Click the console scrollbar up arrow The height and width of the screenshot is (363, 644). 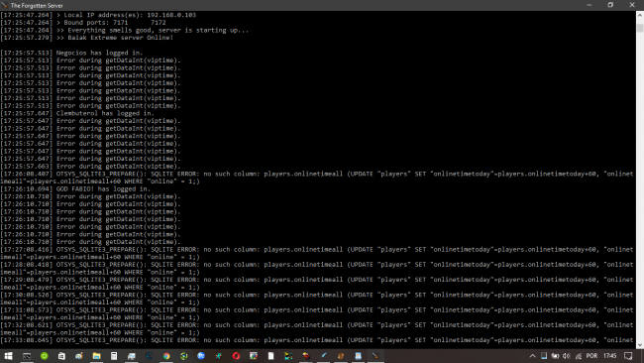[x=640, y=15]
